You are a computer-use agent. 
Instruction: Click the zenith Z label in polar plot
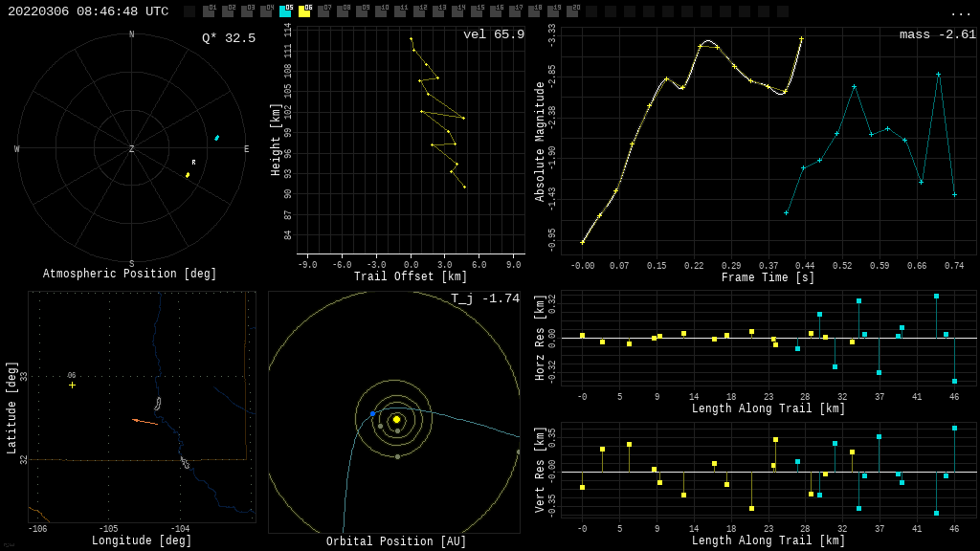coord(132,149)
